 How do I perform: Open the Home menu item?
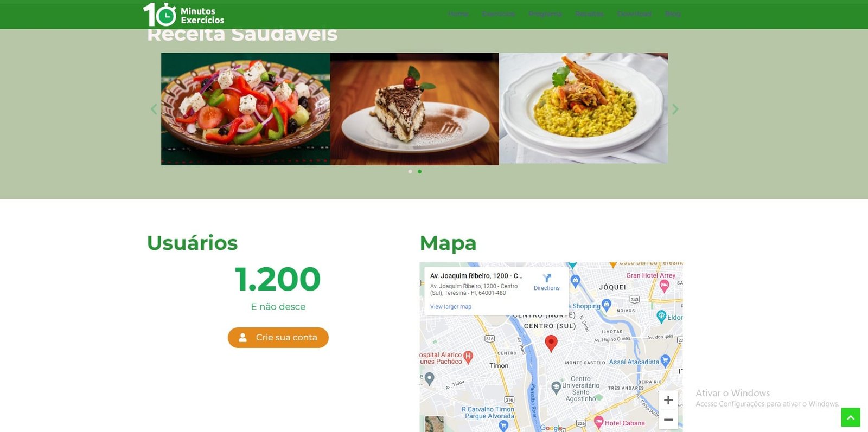[x=458, y=14]
